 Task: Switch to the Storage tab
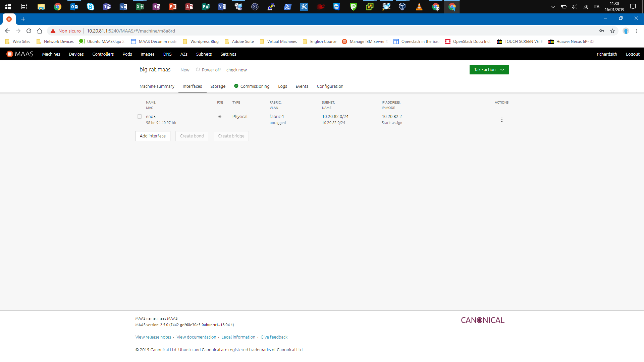[x=218, y=86]
